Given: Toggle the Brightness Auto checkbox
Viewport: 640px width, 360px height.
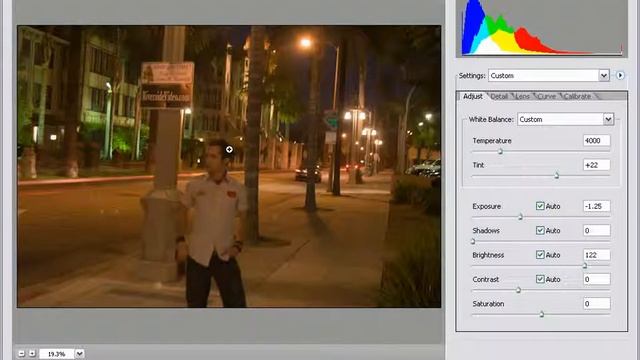Looking at the screenshot, I should click(x=540, y=255).
